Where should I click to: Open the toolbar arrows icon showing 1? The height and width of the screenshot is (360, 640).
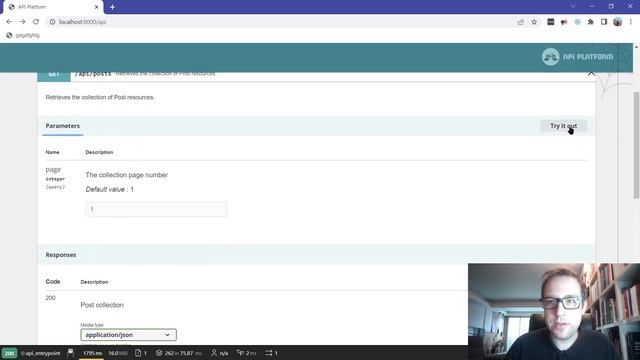pos(271,353)
